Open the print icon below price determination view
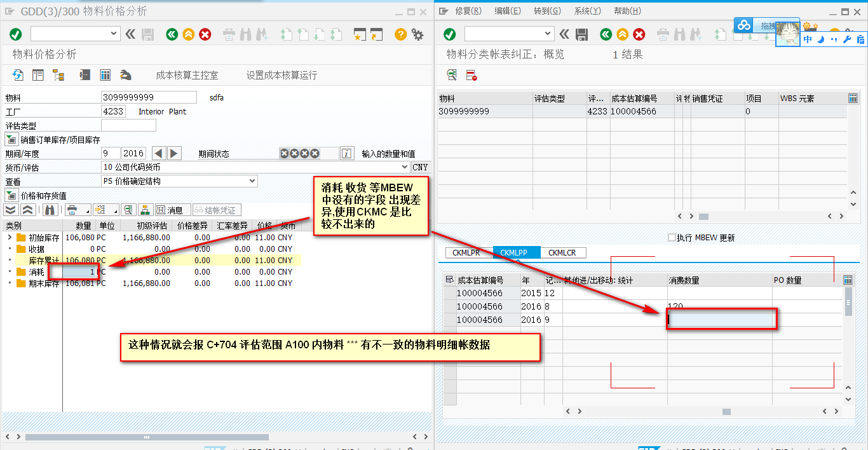868x450 pixels. click(x=71, y=209)
